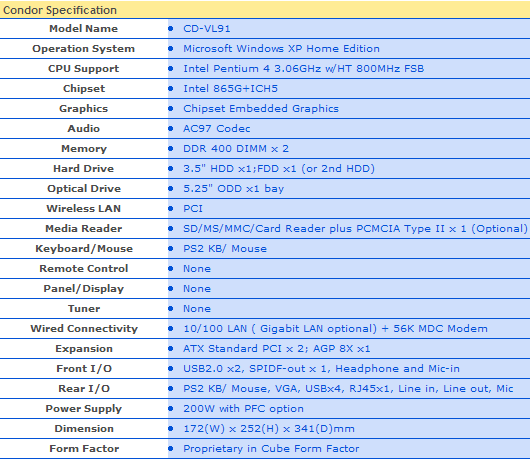
Task: Click the 'Panel/Display' row label
Action: pyautogui.click(x=83, y=289)
